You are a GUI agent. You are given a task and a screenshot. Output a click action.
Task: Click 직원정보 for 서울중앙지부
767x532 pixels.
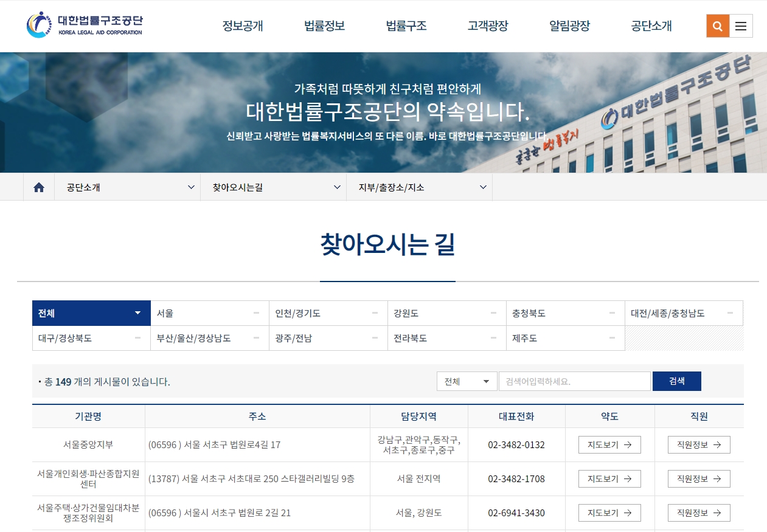coord(699,444)
